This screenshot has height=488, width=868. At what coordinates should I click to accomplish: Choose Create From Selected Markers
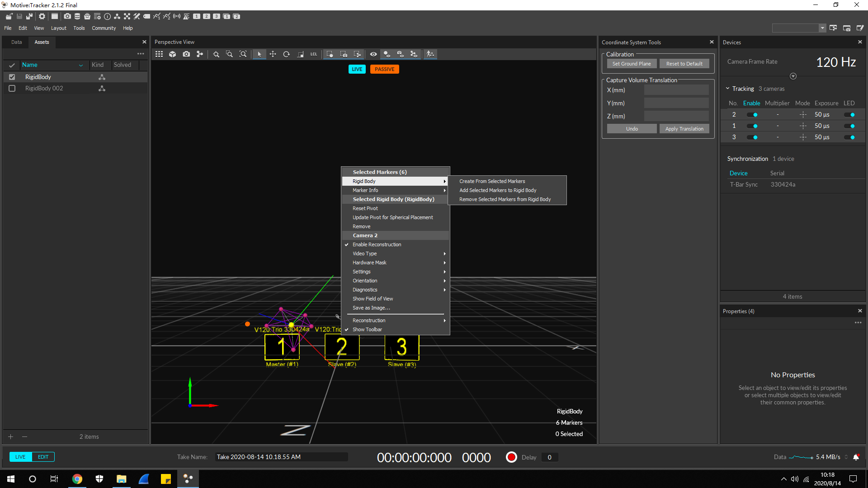pos(492,181)
